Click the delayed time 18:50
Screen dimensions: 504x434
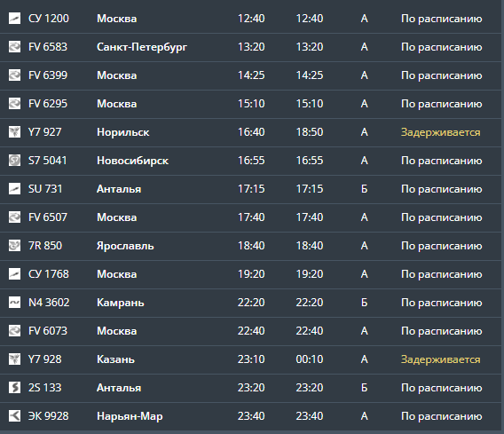tap(310, 132)
